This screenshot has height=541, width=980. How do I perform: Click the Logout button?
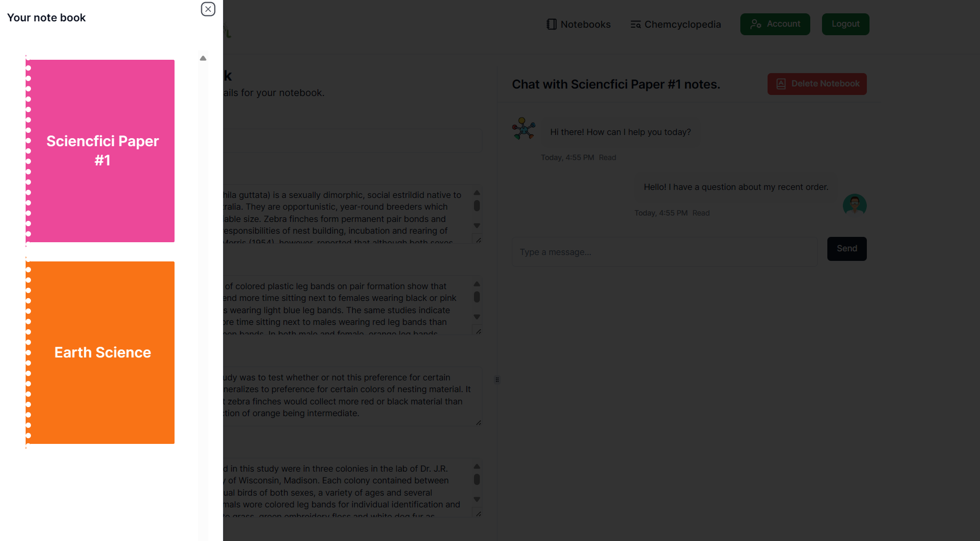pos(845,24)
